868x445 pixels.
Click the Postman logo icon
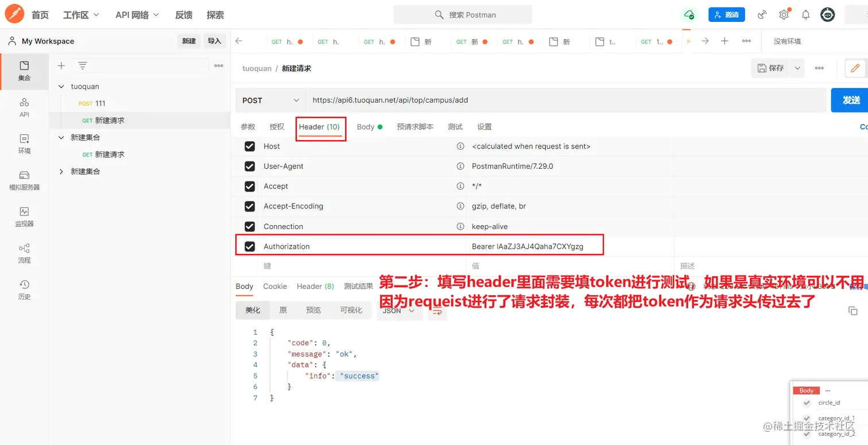pos(14,14)
